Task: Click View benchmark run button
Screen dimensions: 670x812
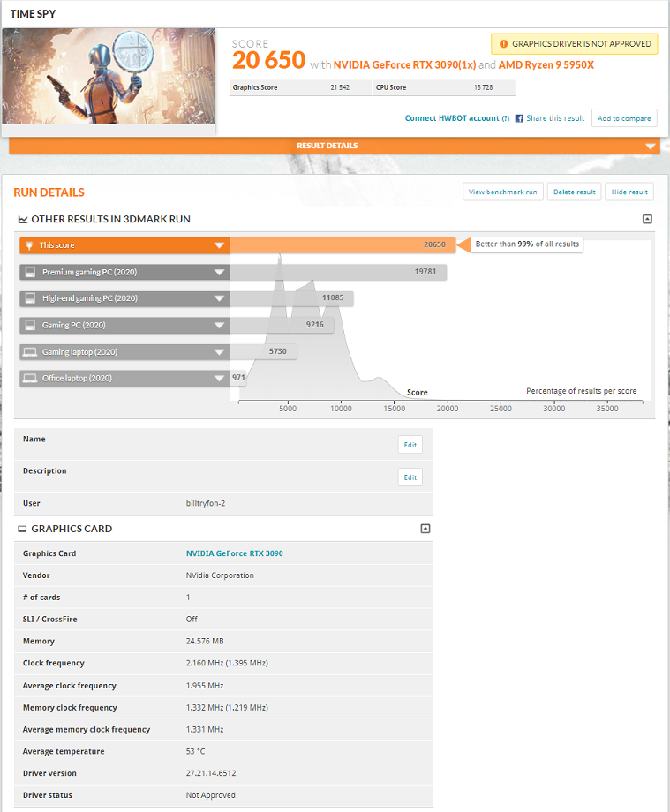Action: 503,192
